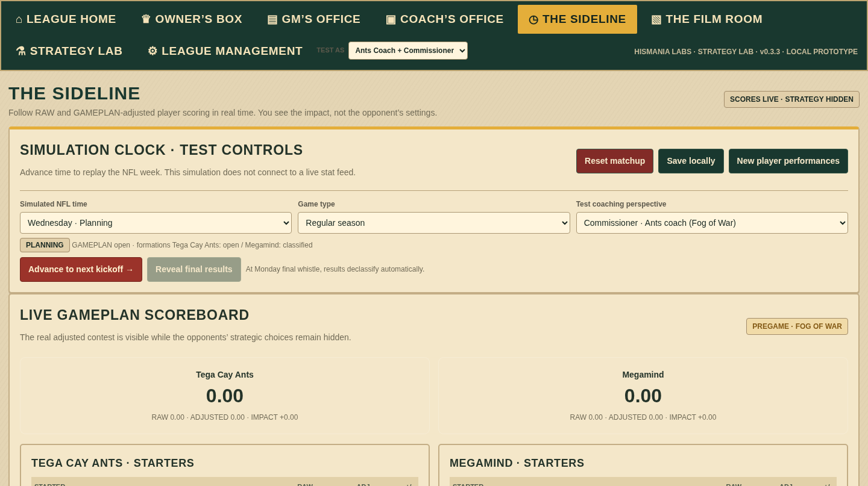Screen dimensions: 868x486
Task: Open the Game type dropdown
Action: pyautogui.click(x=434, y=223)
